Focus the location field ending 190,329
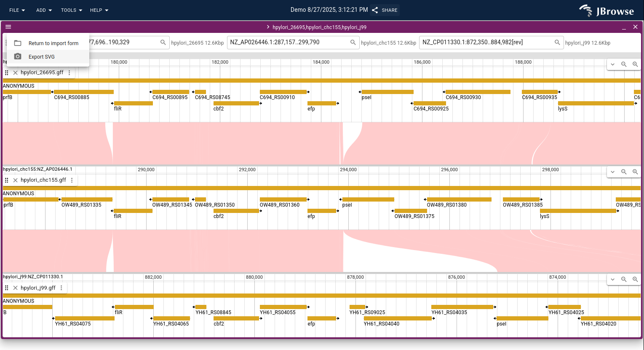644x350 pixels. pyautogui.click(x=123, y=42)
